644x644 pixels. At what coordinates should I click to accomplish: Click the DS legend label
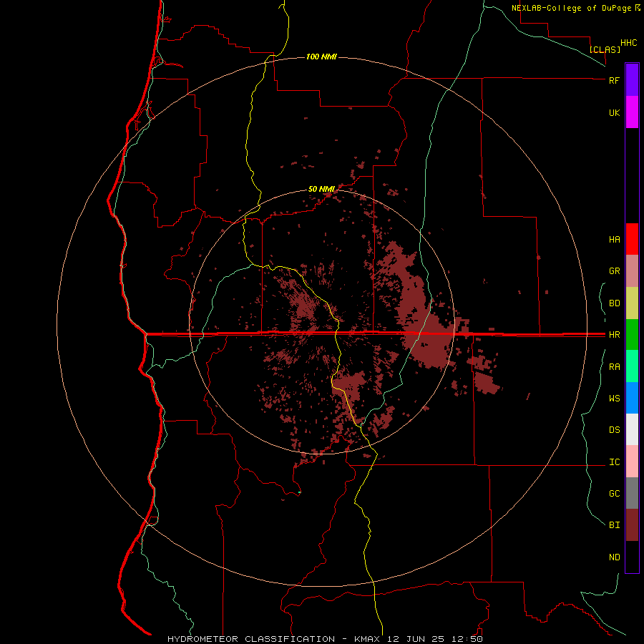point(614,430)
